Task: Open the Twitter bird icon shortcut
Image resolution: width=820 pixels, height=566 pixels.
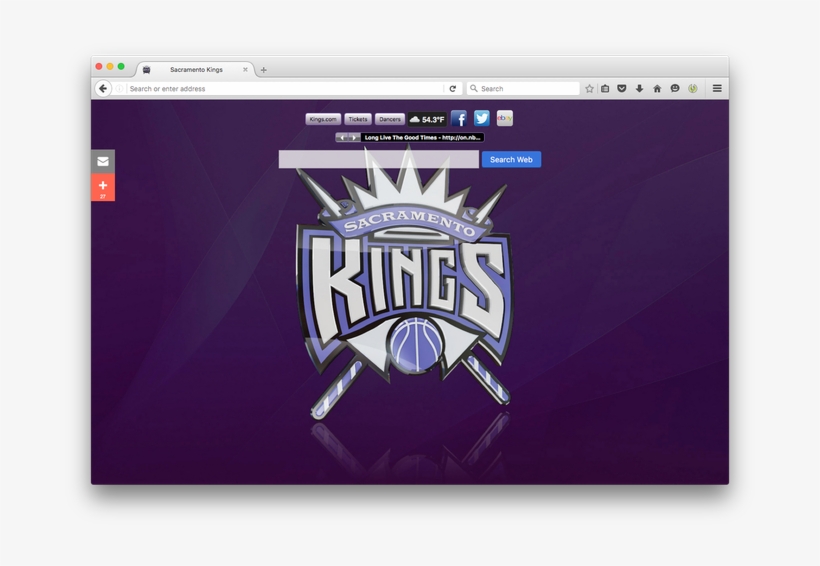Action: point(482,119)
